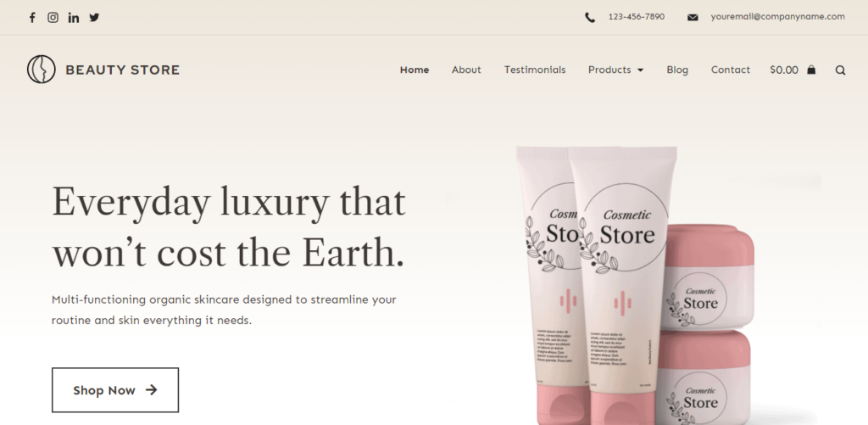Open the Instagram social icon
868x425 pixels.
[53, 17]
